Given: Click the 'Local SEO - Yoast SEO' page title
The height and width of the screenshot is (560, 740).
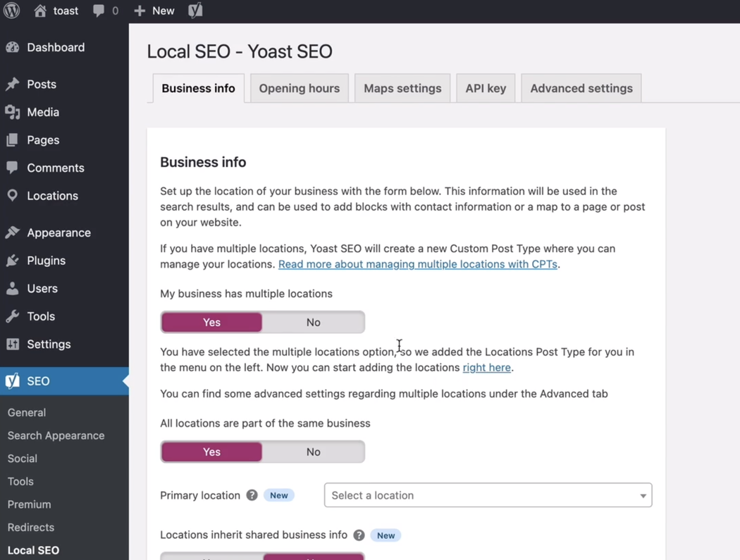Looking at the screenshot, I should (x=240, y=51).
